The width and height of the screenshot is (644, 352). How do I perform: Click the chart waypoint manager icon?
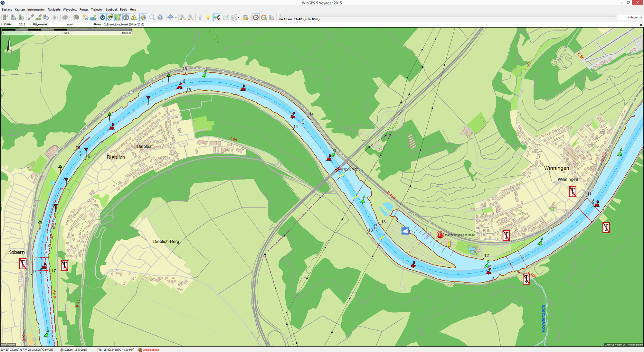(46, 17)
